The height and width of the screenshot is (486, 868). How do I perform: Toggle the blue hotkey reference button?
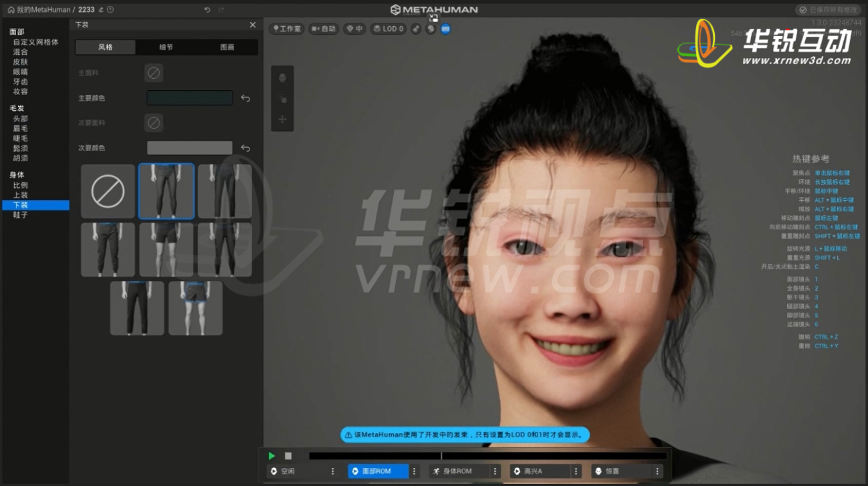(x=445, y=29)
